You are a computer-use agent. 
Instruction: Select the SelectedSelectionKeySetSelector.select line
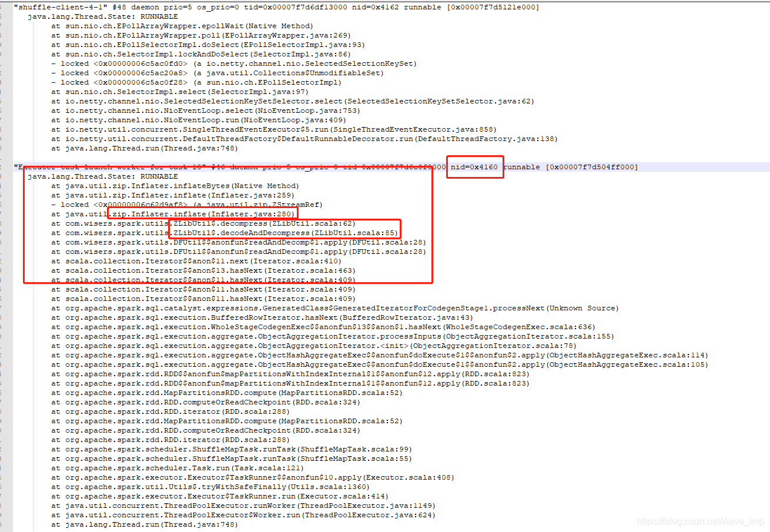coord(293,101)
